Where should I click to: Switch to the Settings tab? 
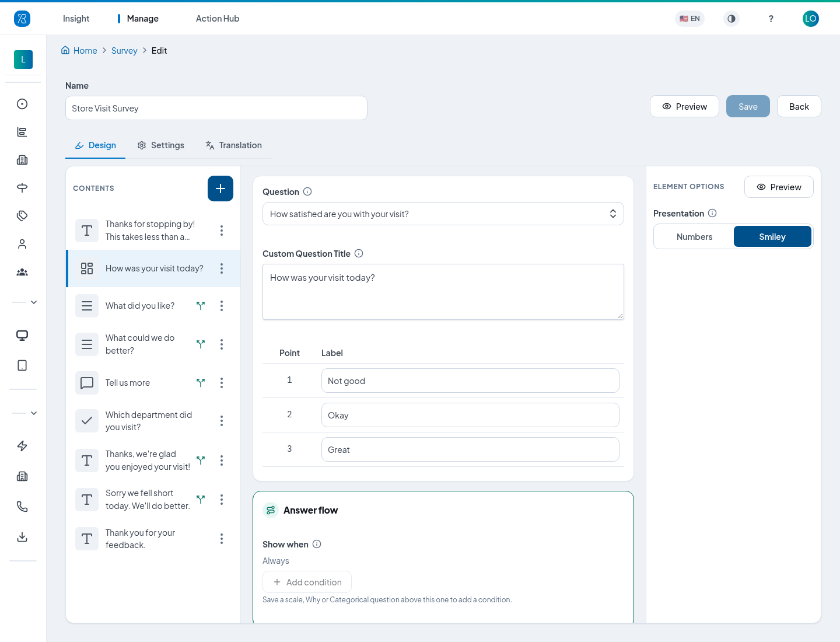click(160, 145)
